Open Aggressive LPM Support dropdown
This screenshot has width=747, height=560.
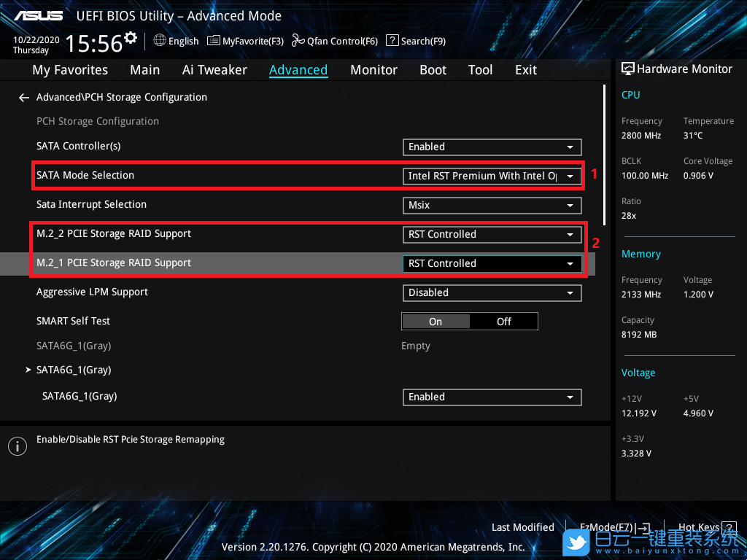(x=492, y=292)
